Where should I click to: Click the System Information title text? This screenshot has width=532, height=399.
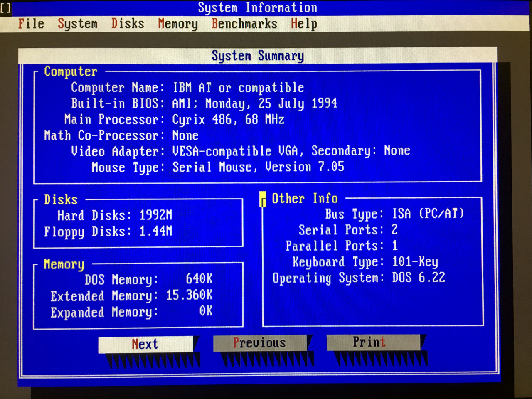point(257,7)
